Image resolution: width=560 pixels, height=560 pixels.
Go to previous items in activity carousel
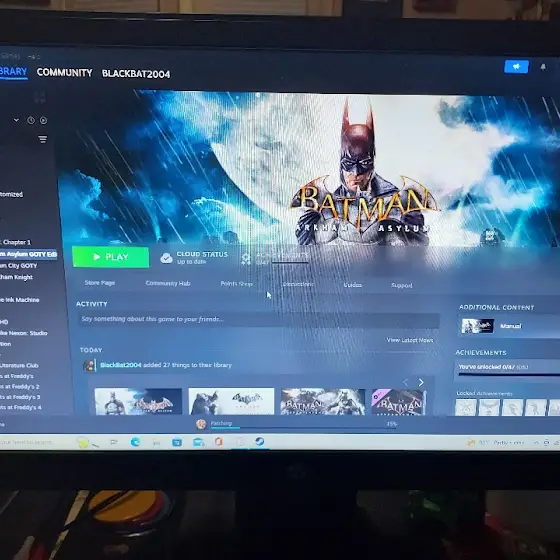(405, 382)
